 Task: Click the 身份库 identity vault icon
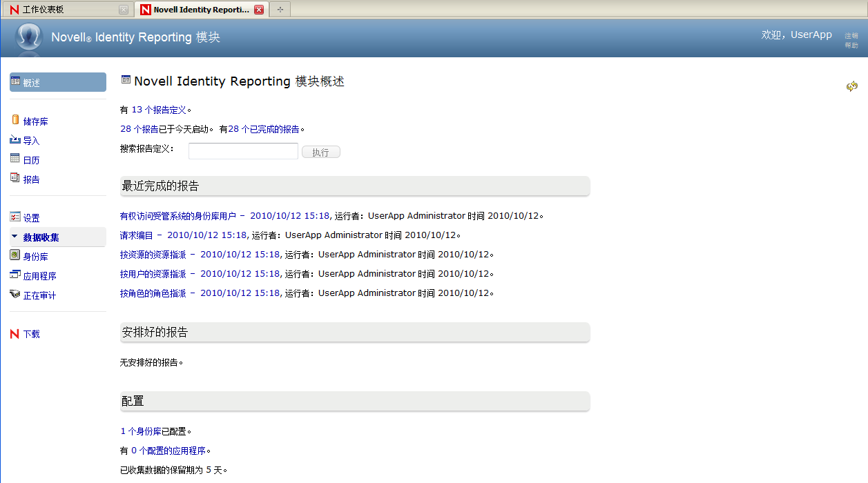(15, 255)
